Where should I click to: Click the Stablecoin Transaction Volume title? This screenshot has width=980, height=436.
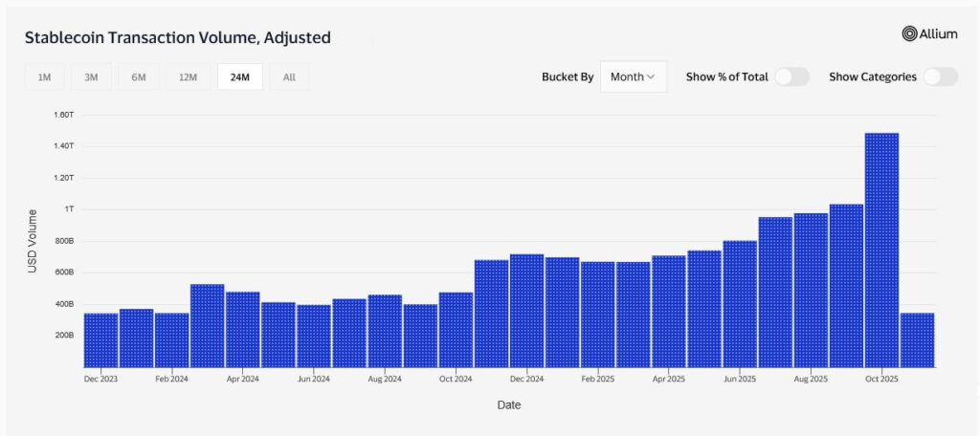point(177,37)
